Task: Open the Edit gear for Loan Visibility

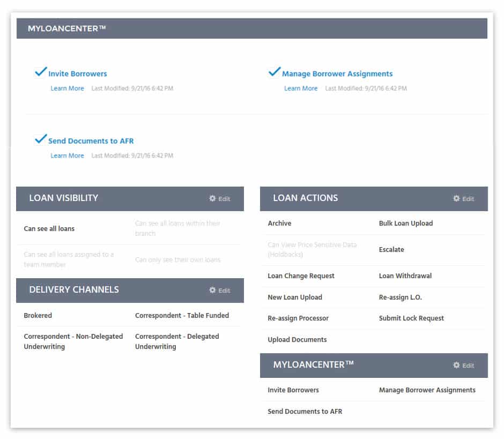Action: coord(219,198)
